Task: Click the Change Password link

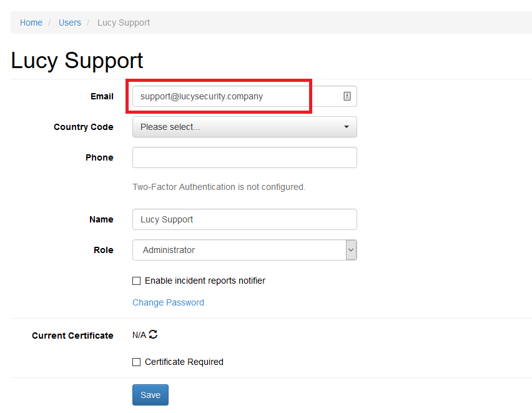Action: pos(169,302)
